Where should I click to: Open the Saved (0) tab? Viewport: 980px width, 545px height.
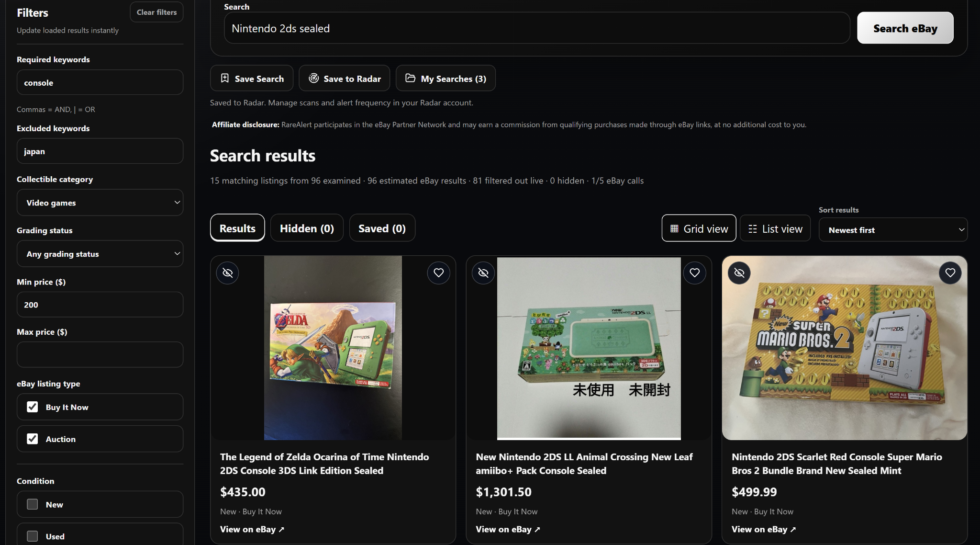pos(382,228)
